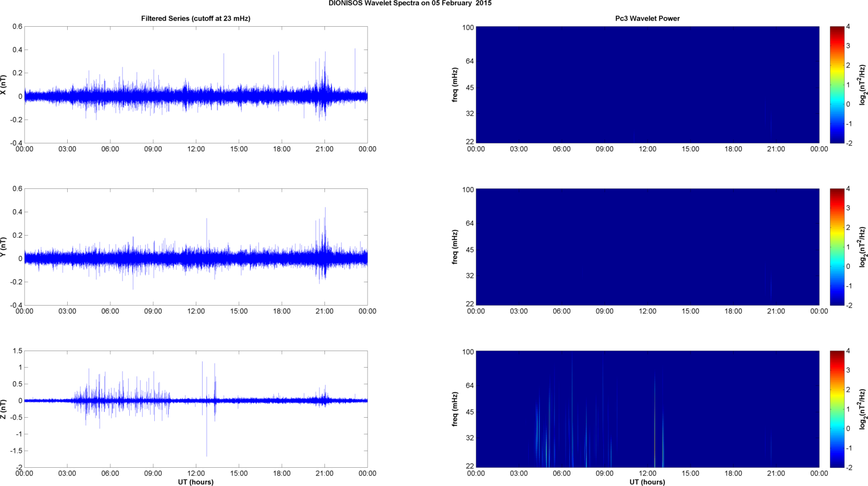Click the log2(nT²/Hz) label of the Z-component colorbar
Viewport: 868px width, 486px height.
(862, 409)
